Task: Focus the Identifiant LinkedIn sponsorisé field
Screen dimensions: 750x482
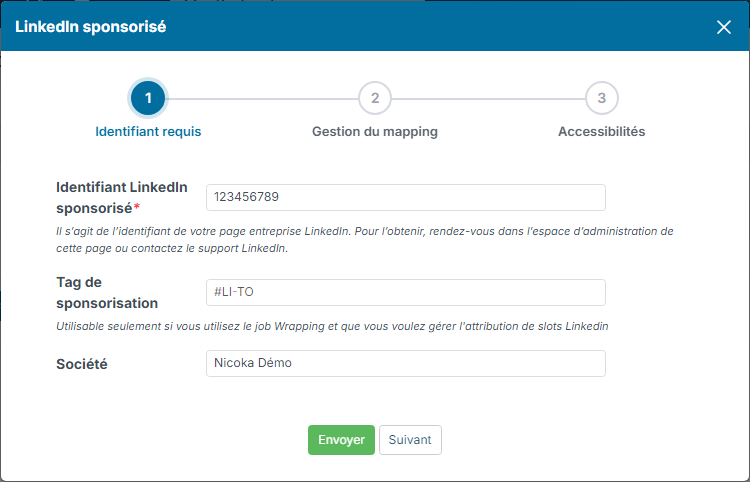Action: [x=406, y=197]
